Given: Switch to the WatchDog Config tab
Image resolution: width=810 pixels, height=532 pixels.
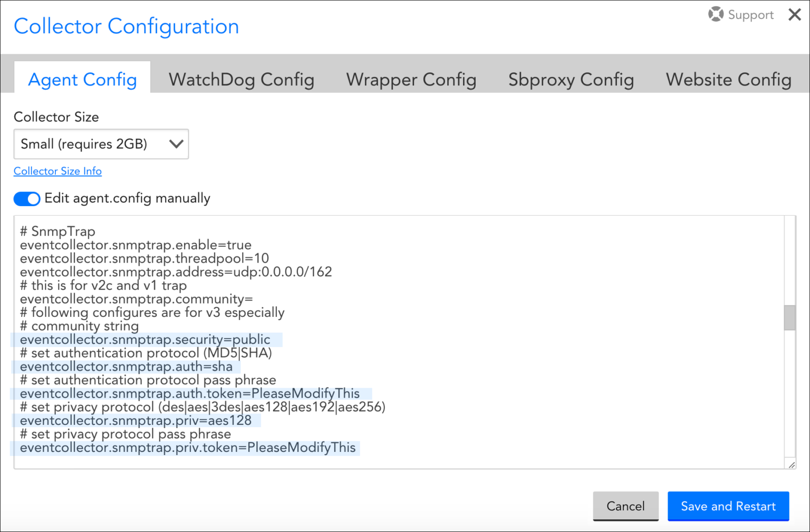Looking at the screenshot, I should 241,80.
